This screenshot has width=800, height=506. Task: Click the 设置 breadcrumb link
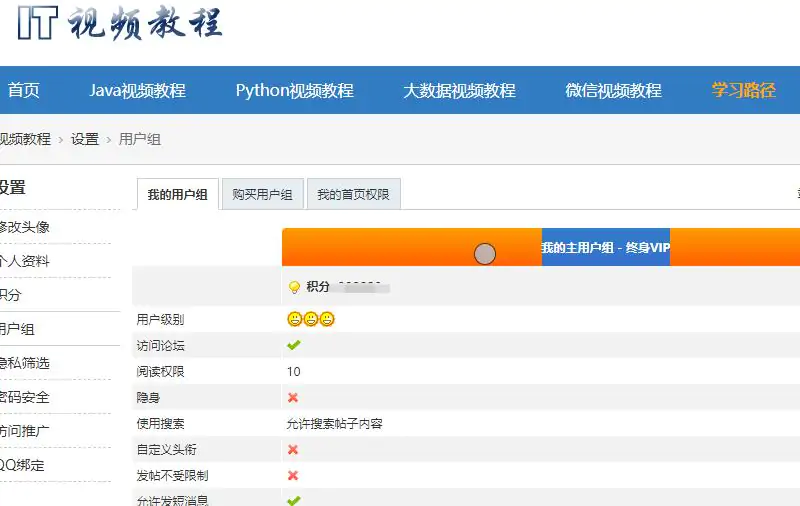85,139
